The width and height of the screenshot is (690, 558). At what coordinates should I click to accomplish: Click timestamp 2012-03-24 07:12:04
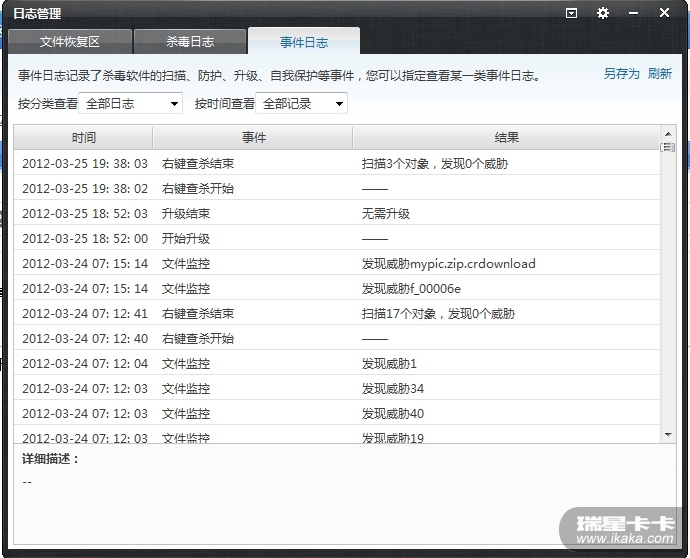tap(85, 364)
